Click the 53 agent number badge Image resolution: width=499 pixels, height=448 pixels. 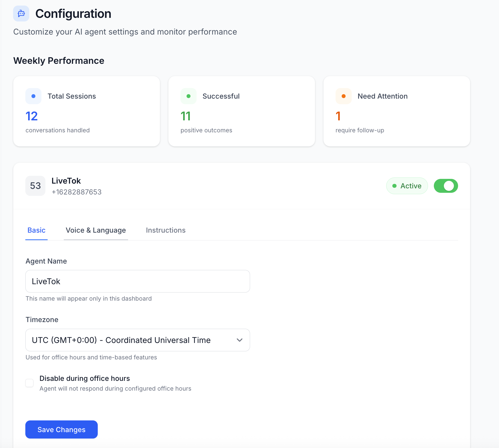[x=35, y=186]
